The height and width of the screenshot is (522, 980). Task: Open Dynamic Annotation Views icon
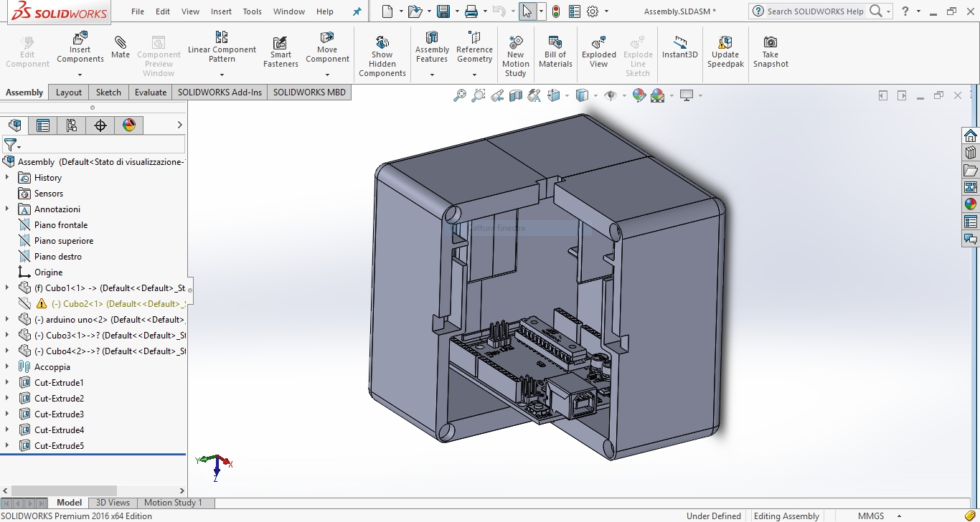[534, 95]
